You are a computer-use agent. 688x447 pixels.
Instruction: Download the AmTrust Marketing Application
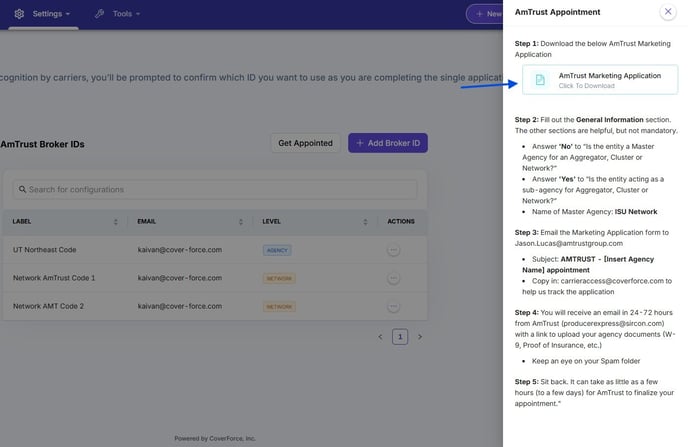[x=600, y=79]
